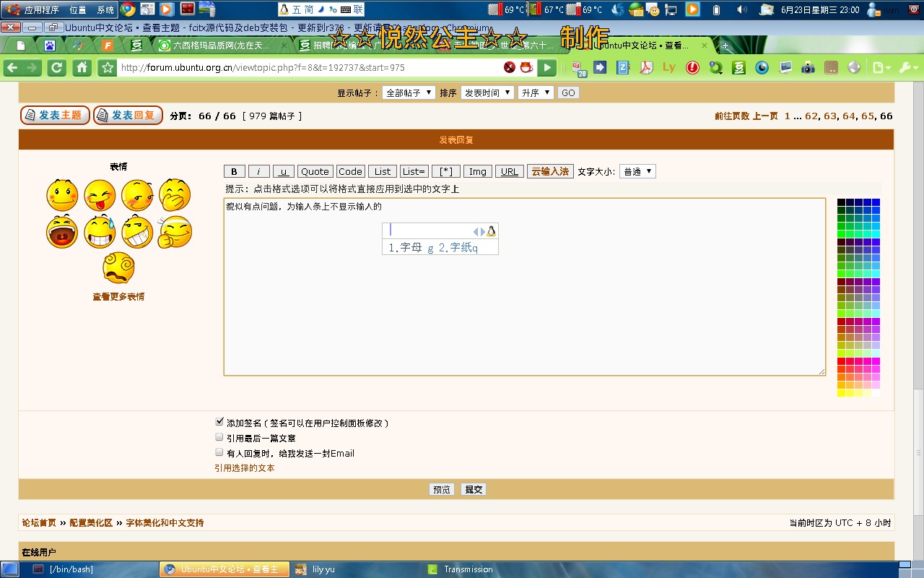Insert the sweating grin emoticon
The height and width of the screenshot is (578, 924).
[100, 232]
